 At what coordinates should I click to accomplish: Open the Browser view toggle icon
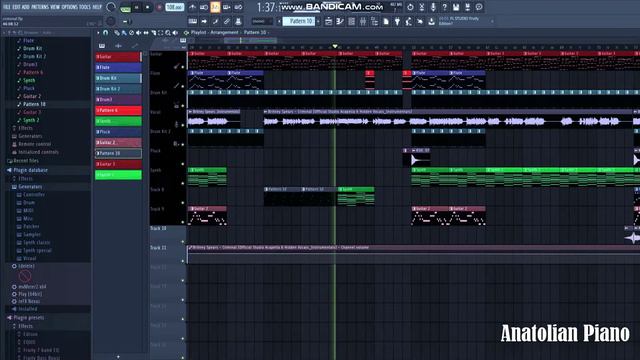[374, 21]
